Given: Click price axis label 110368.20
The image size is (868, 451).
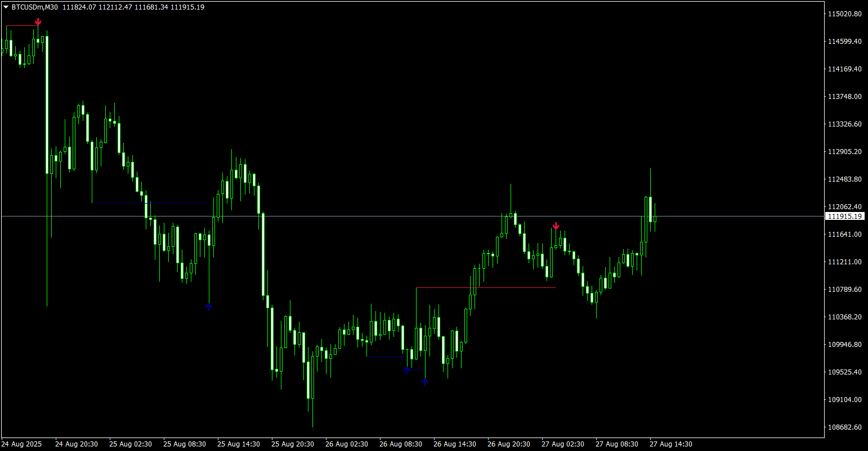Looking at the screenshot, I should (845, 317).
